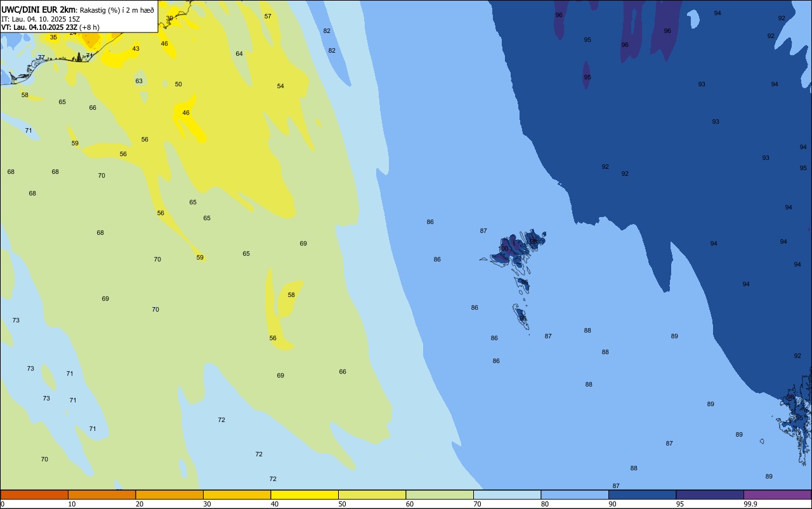Select the 'Rakastig (%) í 2 m hæð' label

point(117,10)
